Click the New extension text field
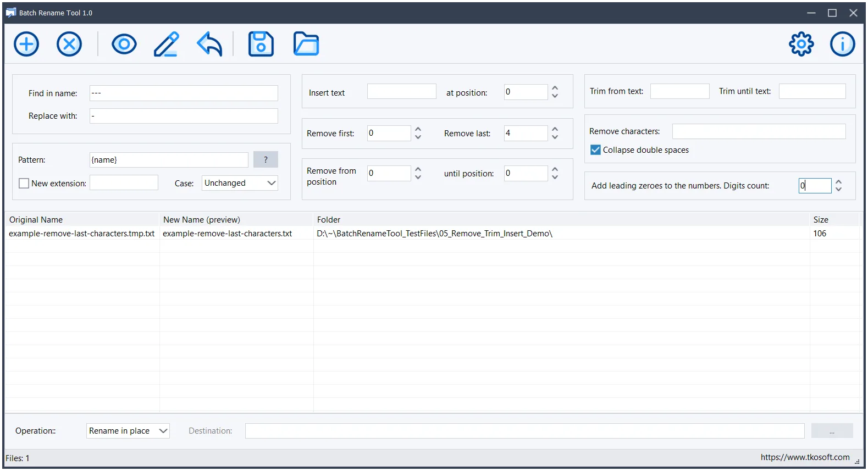868x471 pixels. point(124,183)
